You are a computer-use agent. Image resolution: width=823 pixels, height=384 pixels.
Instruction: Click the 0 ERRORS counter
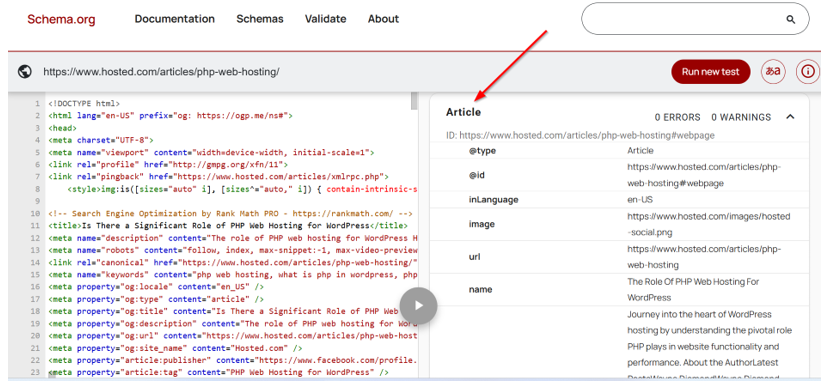pyautogui.click(x=678, y=117)
